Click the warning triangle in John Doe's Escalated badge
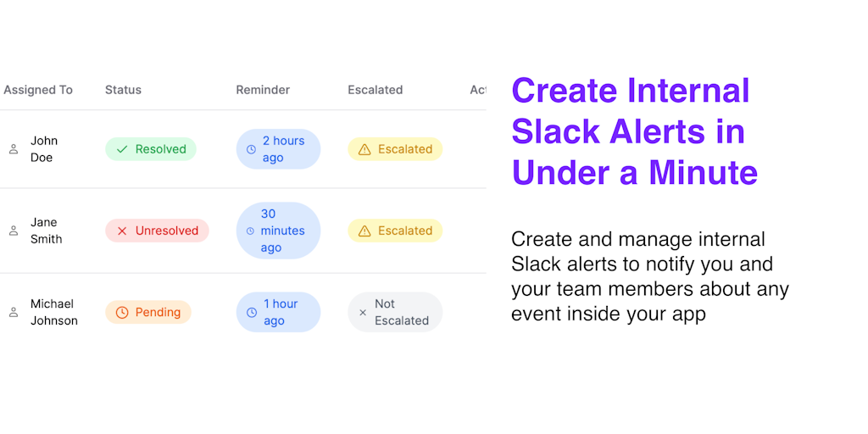868x434 pixels. pyautogui.click(x=364, y=149)
